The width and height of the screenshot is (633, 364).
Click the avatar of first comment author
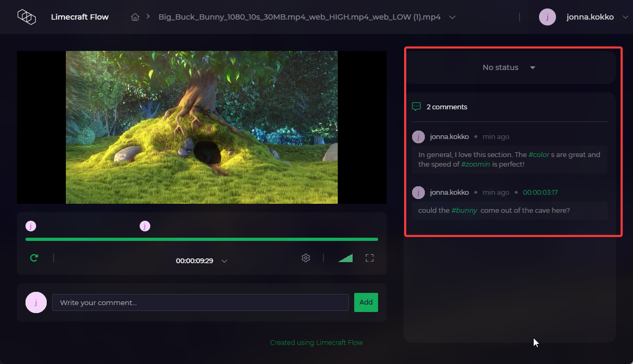418,137
